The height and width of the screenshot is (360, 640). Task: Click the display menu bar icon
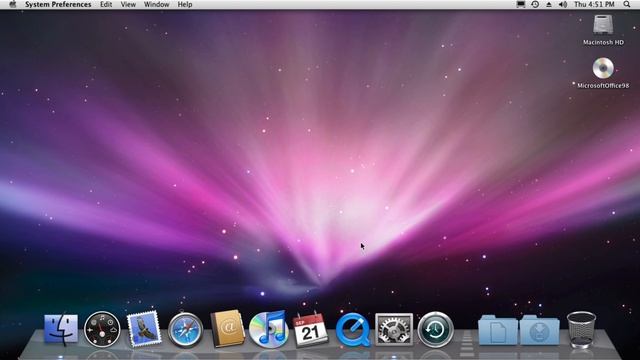pos(521,4)
